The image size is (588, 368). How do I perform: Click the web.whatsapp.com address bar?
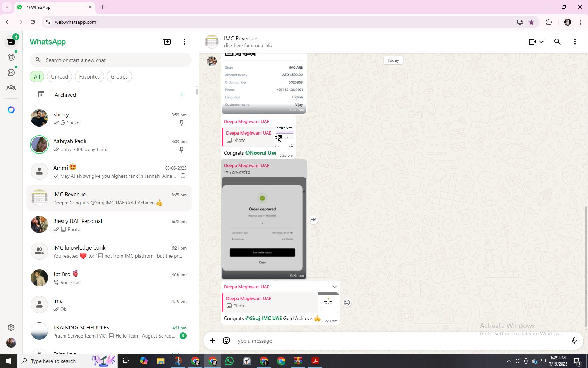[x=280, y=22]
